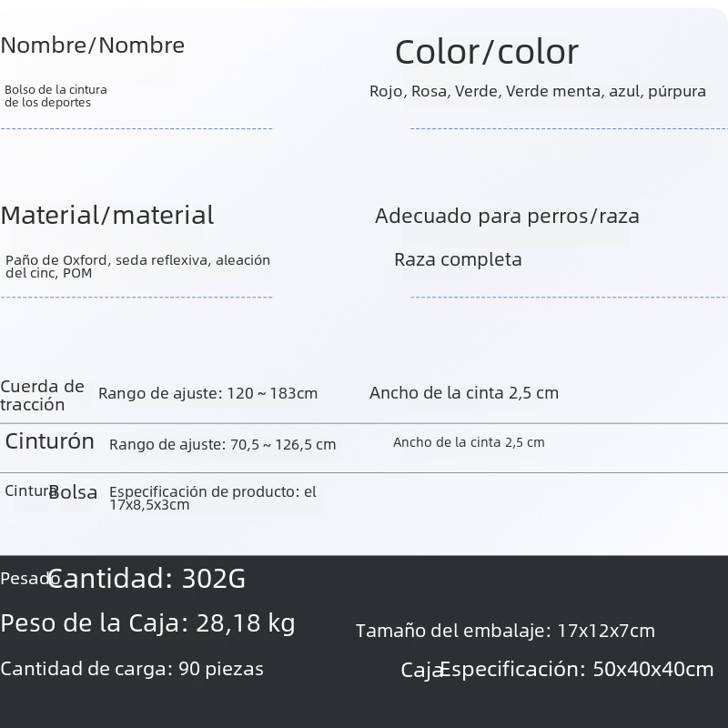Select the adjustment range 120~183cm text
The height and width of the screenshot is (728, 728).
[208, 393]
